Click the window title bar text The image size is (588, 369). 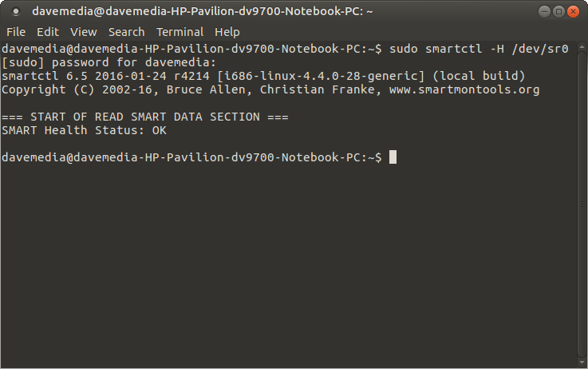tap(203, 11)
